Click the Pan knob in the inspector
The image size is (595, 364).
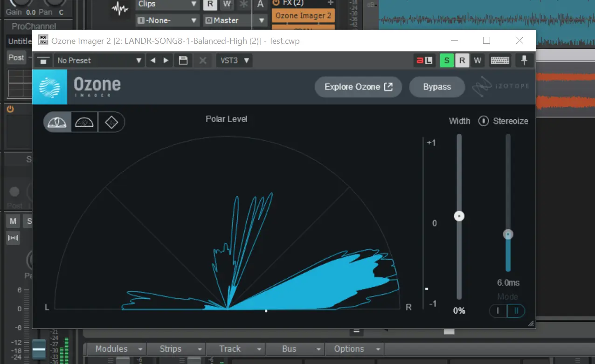(55, 3)
